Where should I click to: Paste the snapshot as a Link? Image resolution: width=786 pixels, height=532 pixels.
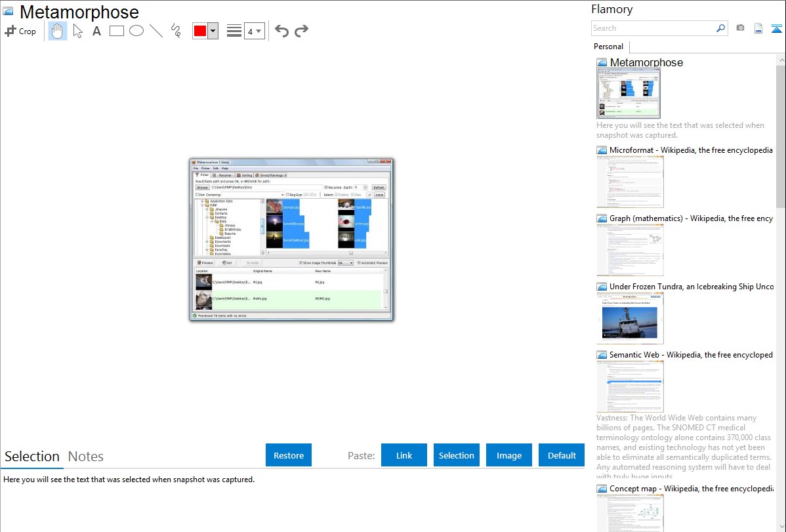pos(404,455)
